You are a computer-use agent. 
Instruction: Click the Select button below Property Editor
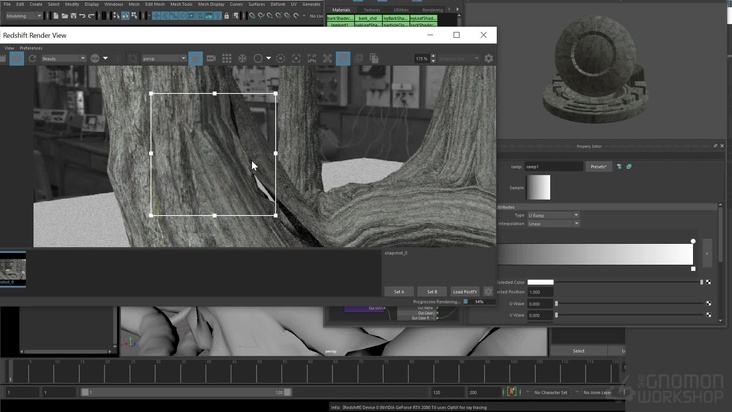coord(578,351)
